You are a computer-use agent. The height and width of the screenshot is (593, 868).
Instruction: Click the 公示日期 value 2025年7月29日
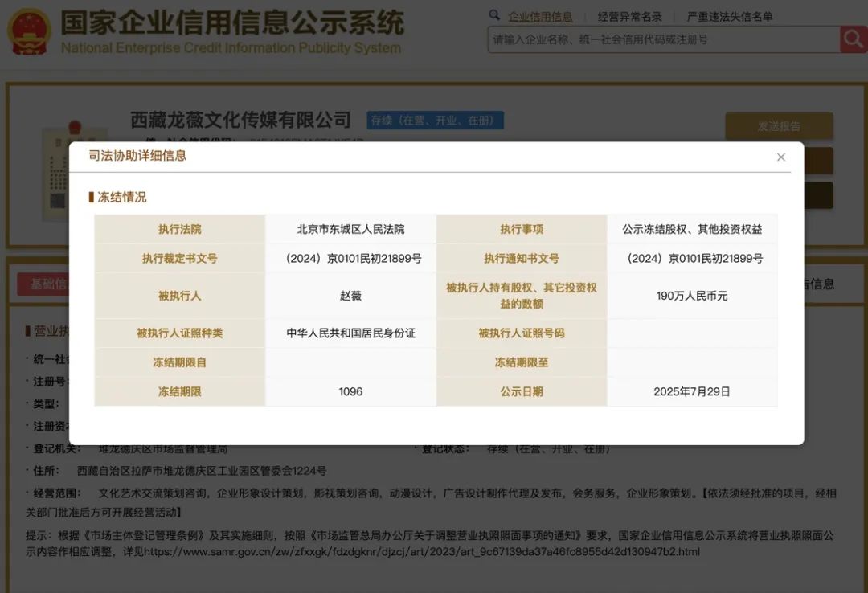[x=691, y=391]
